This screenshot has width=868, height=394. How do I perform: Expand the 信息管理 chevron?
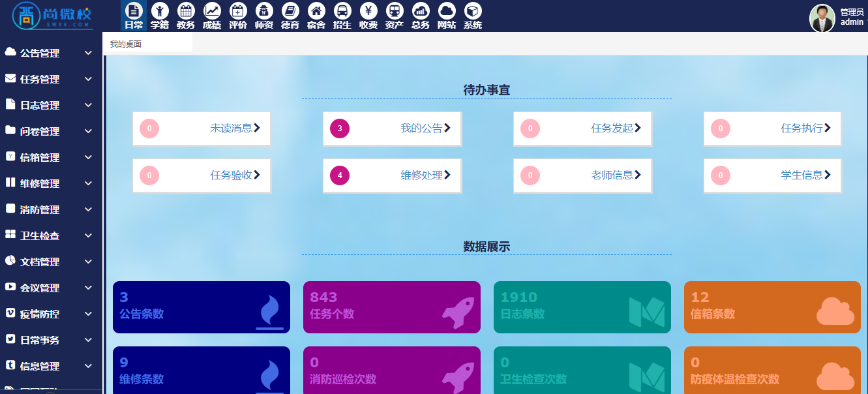[89, 366]
